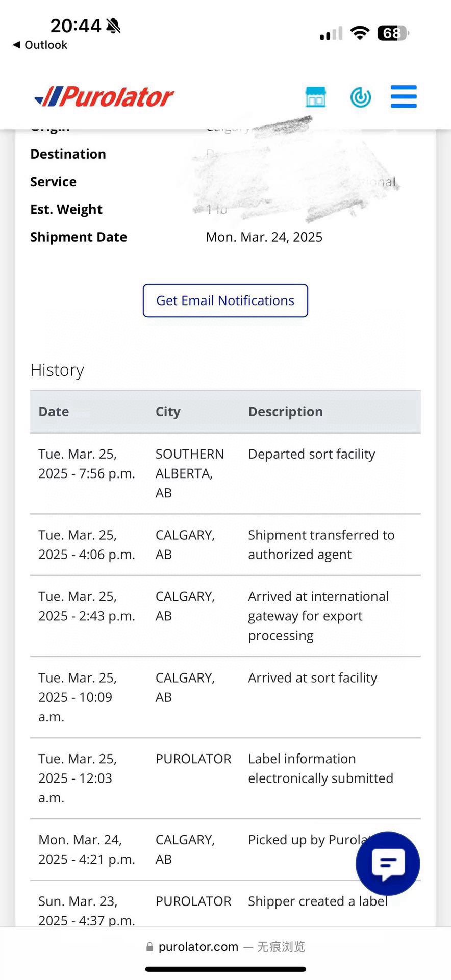Tap the lock icon beside purolator.com
451x980 pixels.
pyautogui.click(x=149, y=947)
